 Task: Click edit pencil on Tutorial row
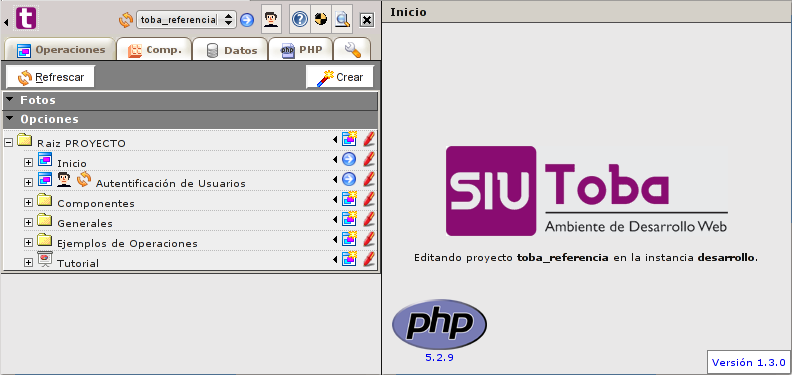tap(370, 258)
